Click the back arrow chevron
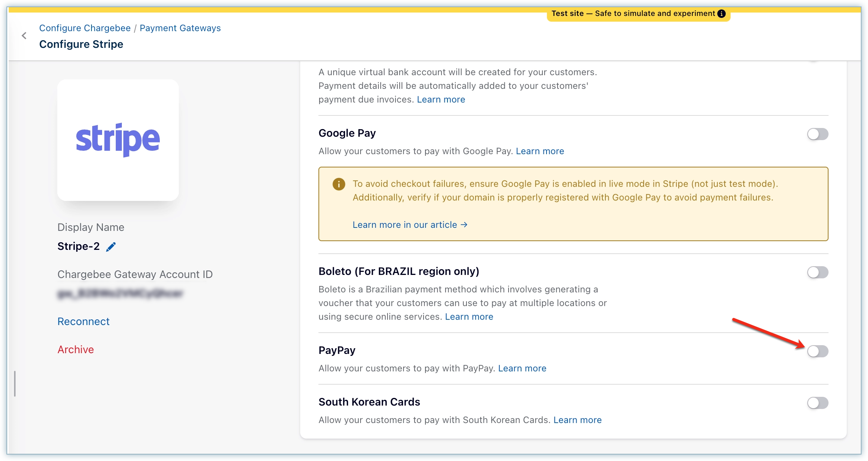This screenshot has width=868, height=461. [24, 36]
